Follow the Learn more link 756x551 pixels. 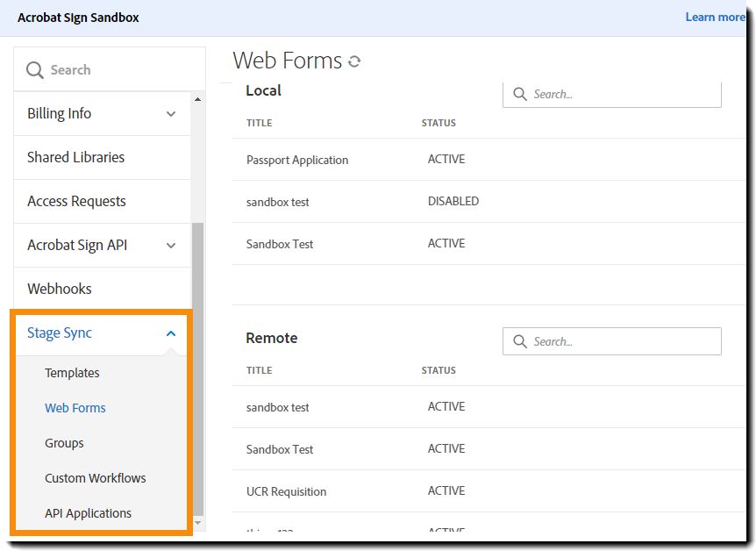tap(715, 18)
